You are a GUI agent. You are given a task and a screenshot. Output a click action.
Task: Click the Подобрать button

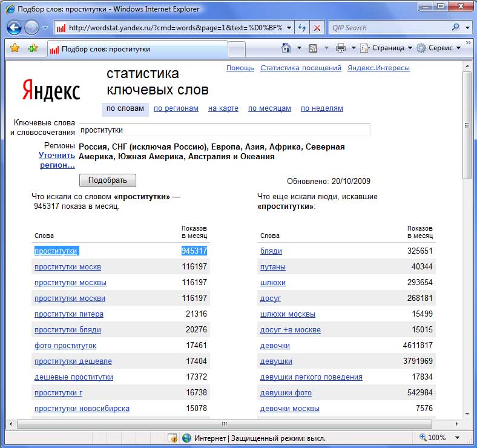(107, 180)
